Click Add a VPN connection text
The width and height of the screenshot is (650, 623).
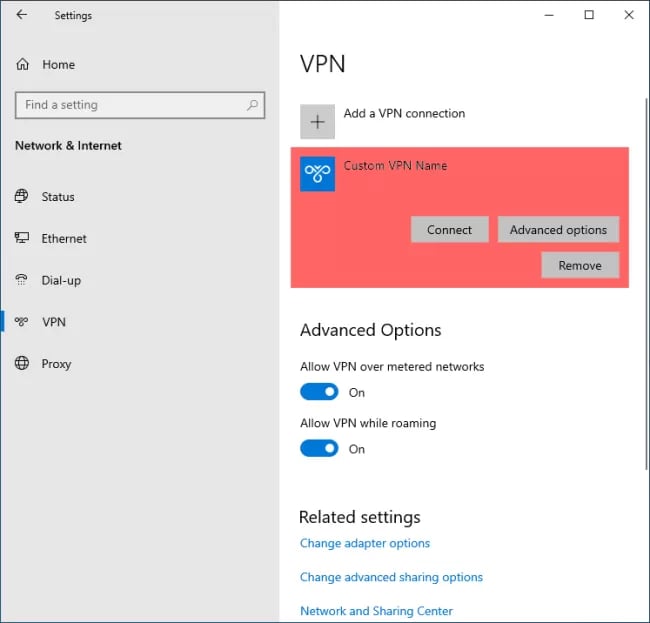point(404,114)
